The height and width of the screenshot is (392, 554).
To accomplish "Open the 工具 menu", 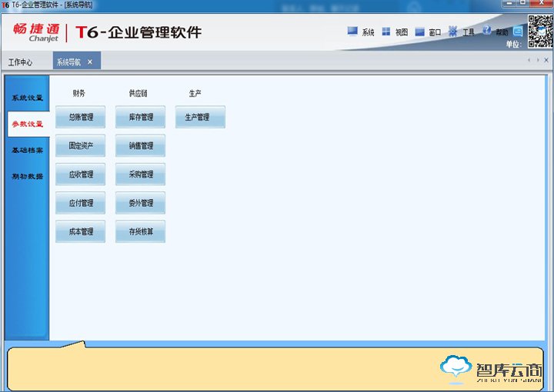I will pos(468,32).
